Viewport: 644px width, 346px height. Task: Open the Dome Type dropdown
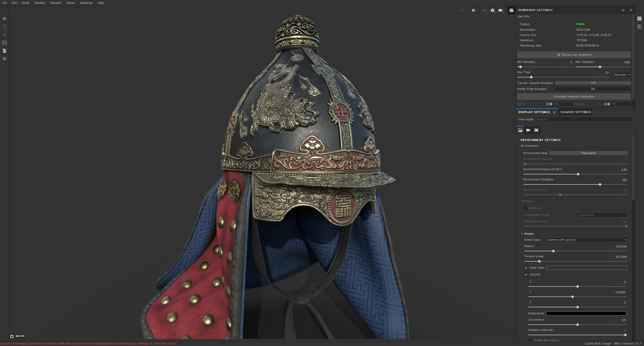click(x=587, y=240)
